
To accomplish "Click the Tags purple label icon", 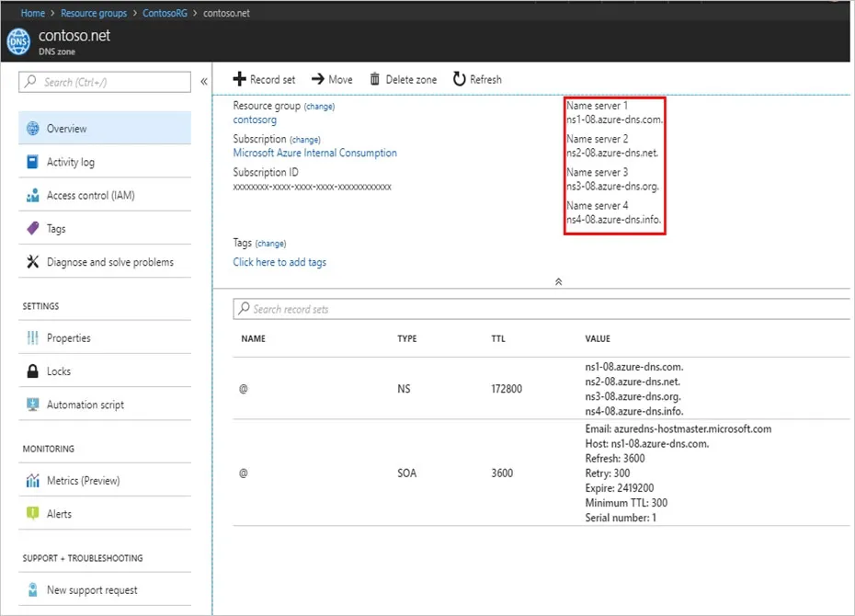I will [33, 228].
